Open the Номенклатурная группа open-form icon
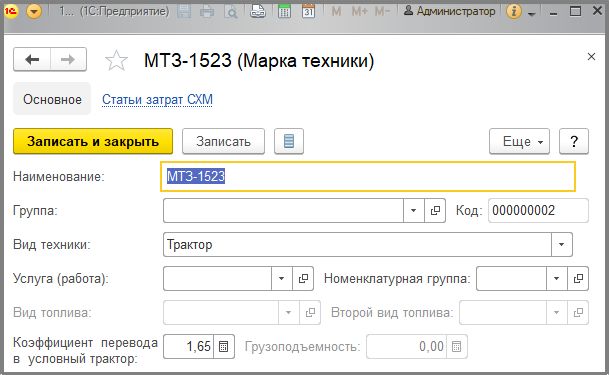 tap(578, 278)
